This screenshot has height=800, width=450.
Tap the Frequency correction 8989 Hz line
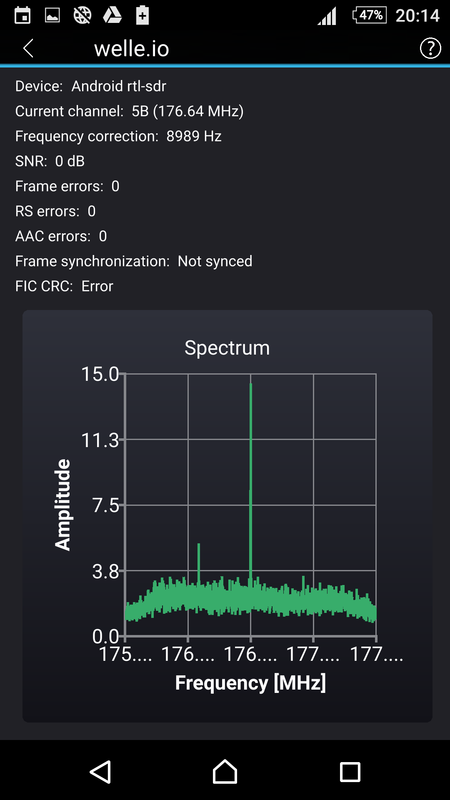(118, 136)
